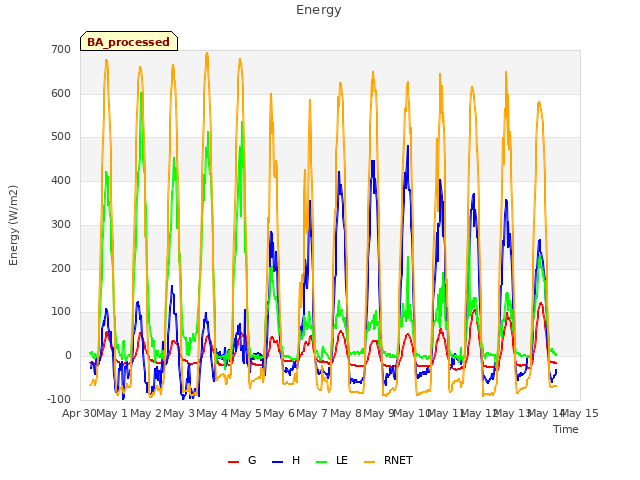Click the RNET legend entry

coord(388,460)
